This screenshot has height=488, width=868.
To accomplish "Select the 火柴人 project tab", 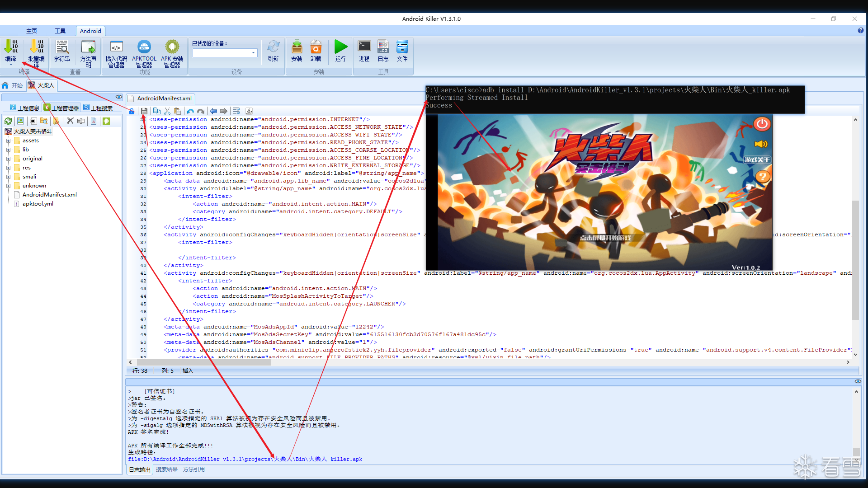I will 41,85.
